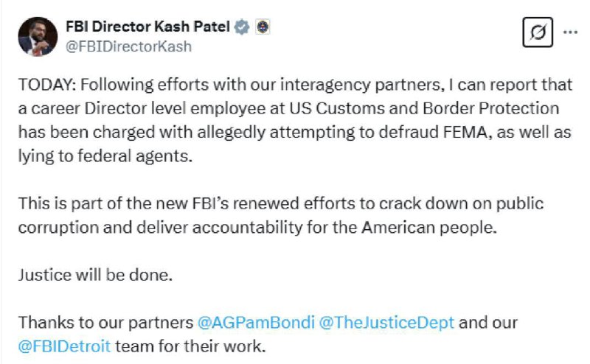
Task: Open the Grok explain-post icon
Action: click(x=538, y=32)
